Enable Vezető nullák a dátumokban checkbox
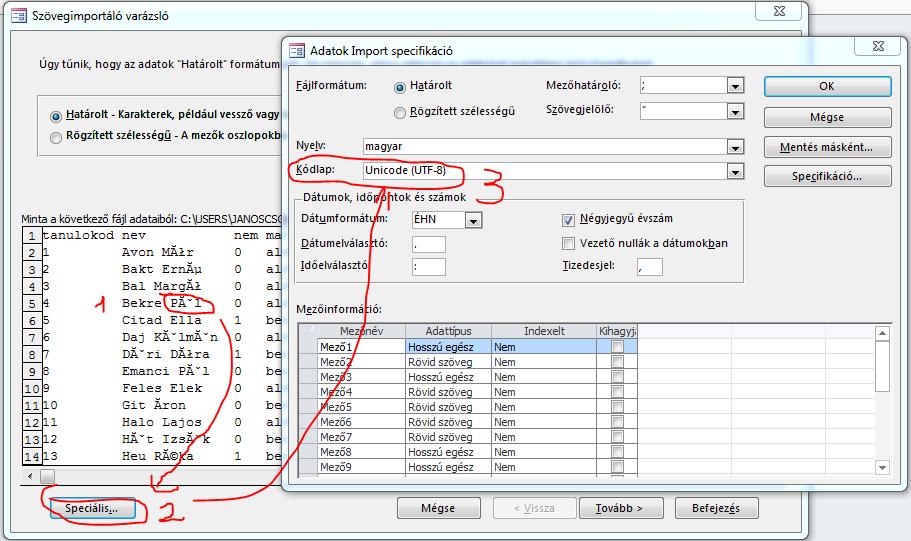Screen dimensions: 911x541 pyautogui.click(x=568, y=243)
